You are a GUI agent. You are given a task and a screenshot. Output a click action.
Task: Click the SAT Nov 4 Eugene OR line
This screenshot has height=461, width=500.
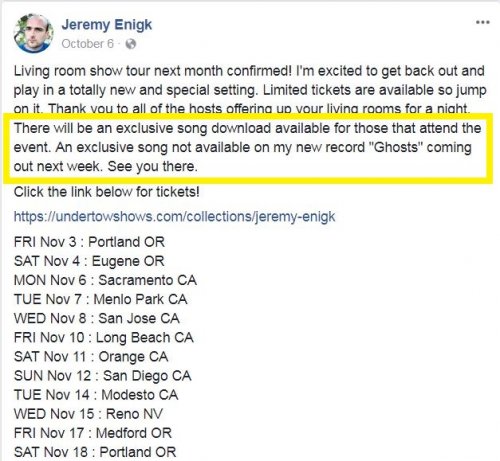click(89, 261)
